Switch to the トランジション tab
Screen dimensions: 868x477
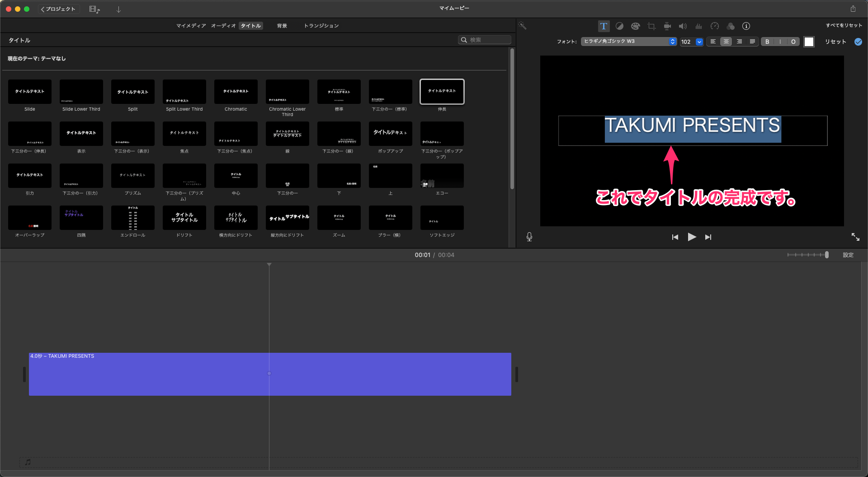point(321,26)
